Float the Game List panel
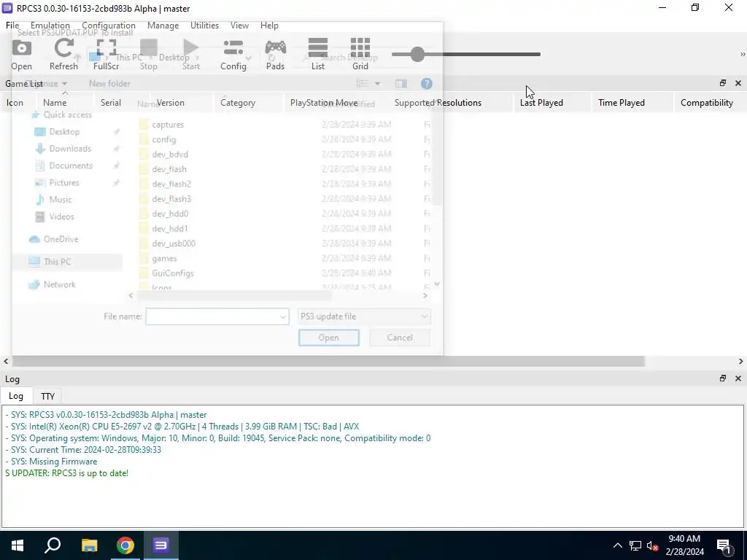Viewport: 747px width, 560px height. click(x=723, y=83)
